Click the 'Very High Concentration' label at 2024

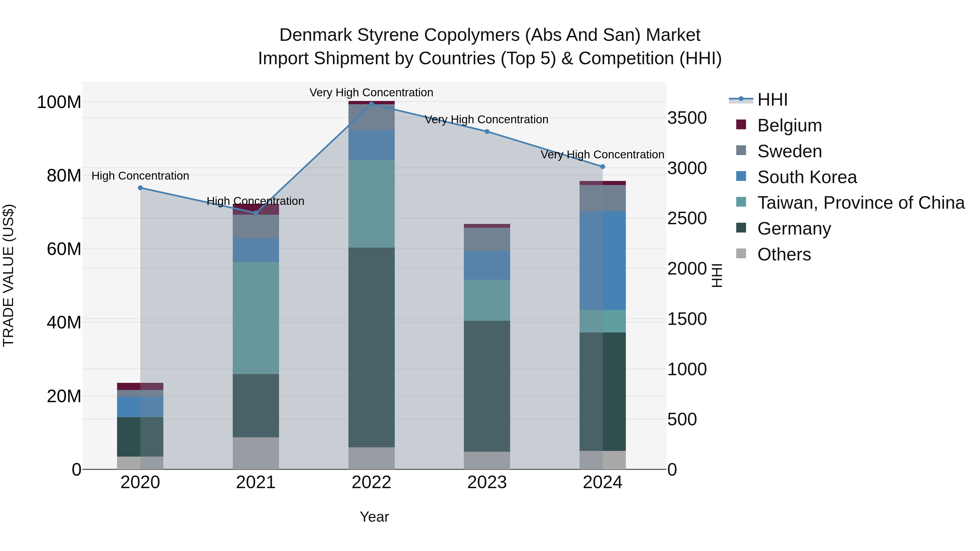603,155
